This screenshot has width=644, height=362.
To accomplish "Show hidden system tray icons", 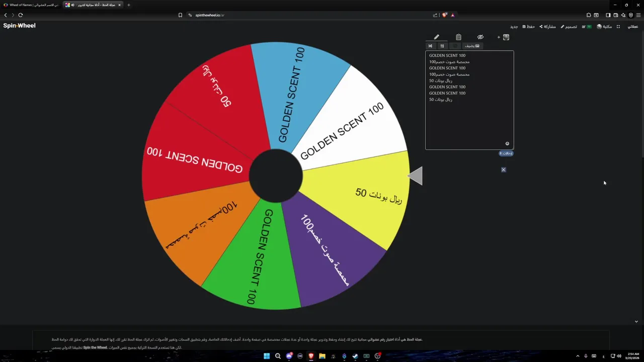I will [x=578, y=356].
